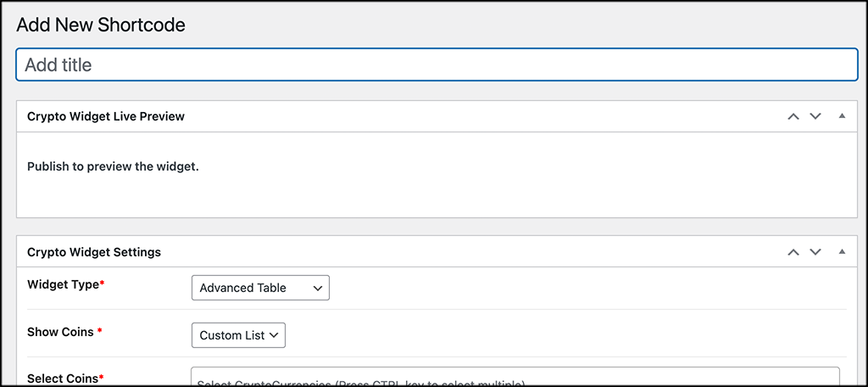Click the Add New Shortcode heading

[101, 25]
